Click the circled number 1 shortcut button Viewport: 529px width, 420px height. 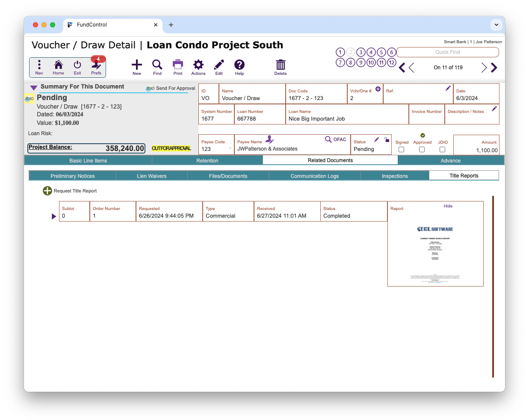tap(340, 52)
